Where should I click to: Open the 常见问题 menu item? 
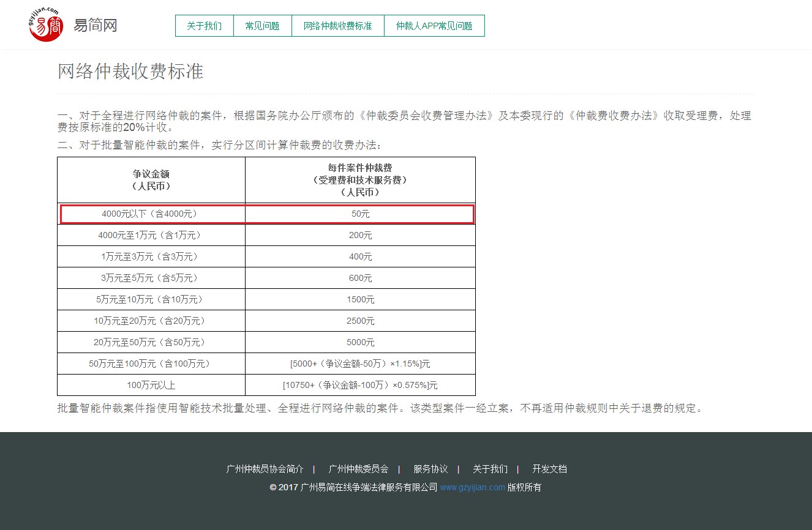(263, 26)
